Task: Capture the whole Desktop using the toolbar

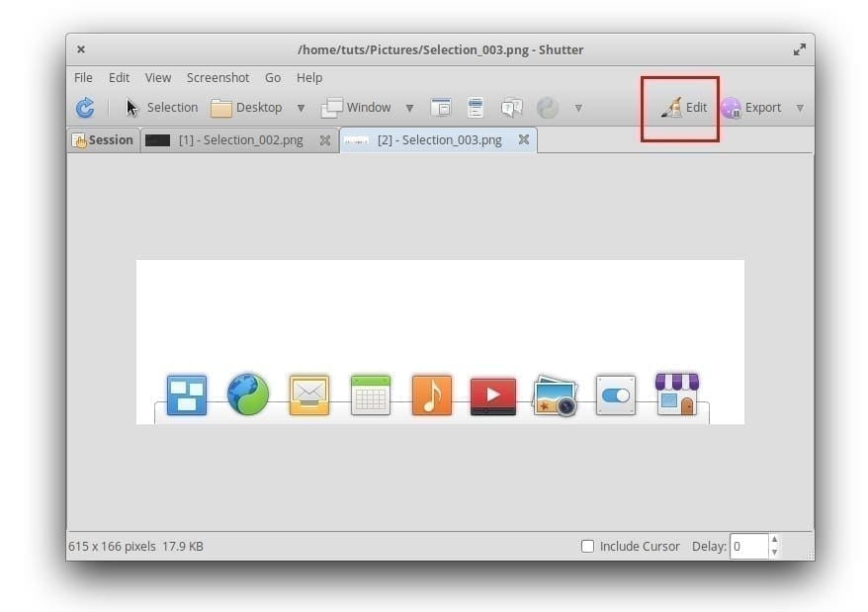Action: (x=246, y=108)
